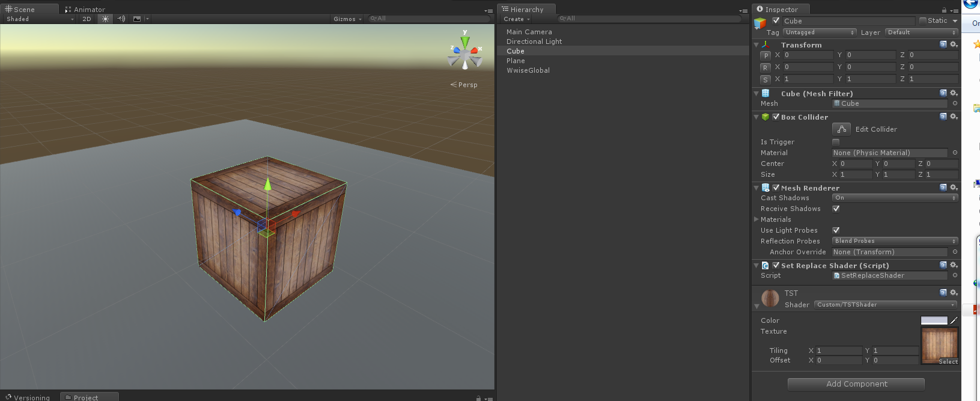Collapse the Transform component foldout

pos(756,45)
